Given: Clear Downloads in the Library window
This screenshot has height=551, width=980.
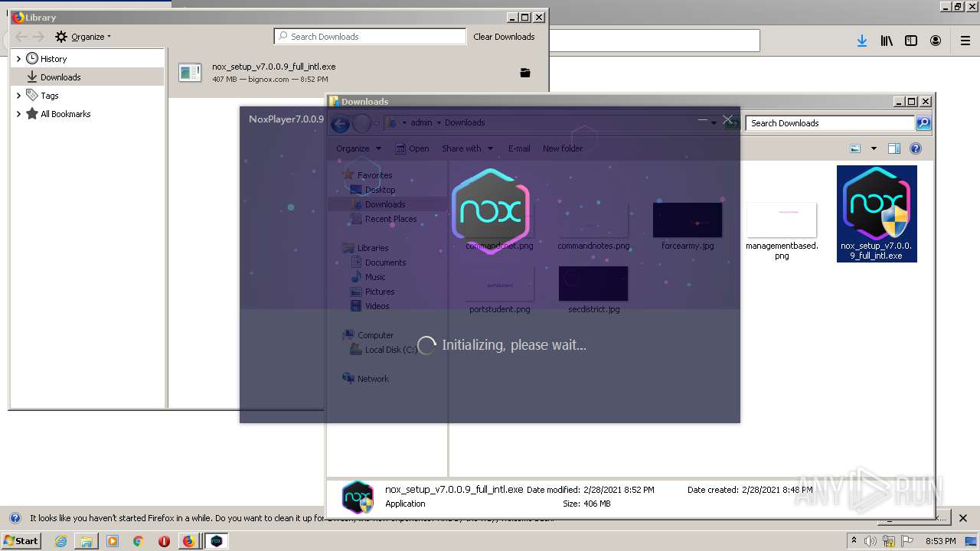Looking at the screenshot, I should (x=504, y=37).
